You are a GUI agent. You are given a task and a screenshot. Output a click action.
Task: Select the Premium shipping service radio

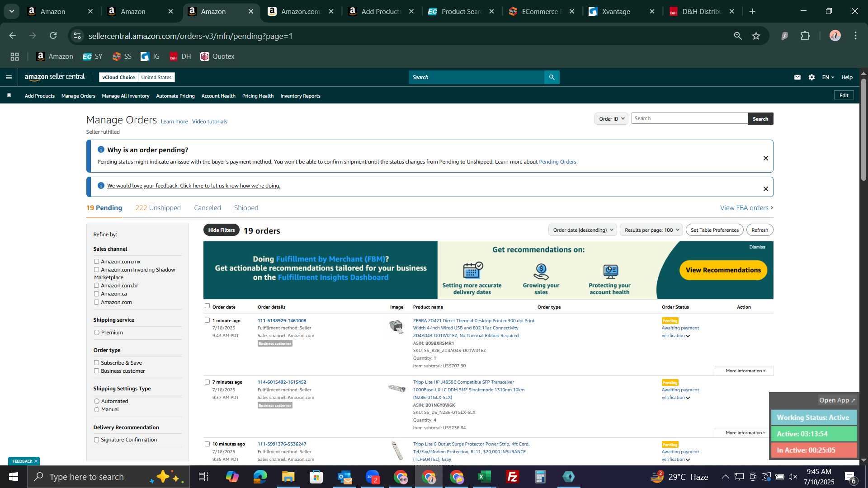click(96, 333)
